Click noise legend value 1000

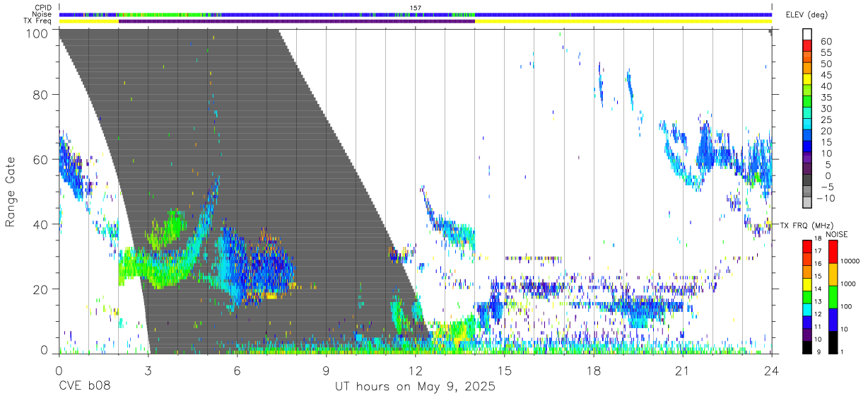(848, 284)
